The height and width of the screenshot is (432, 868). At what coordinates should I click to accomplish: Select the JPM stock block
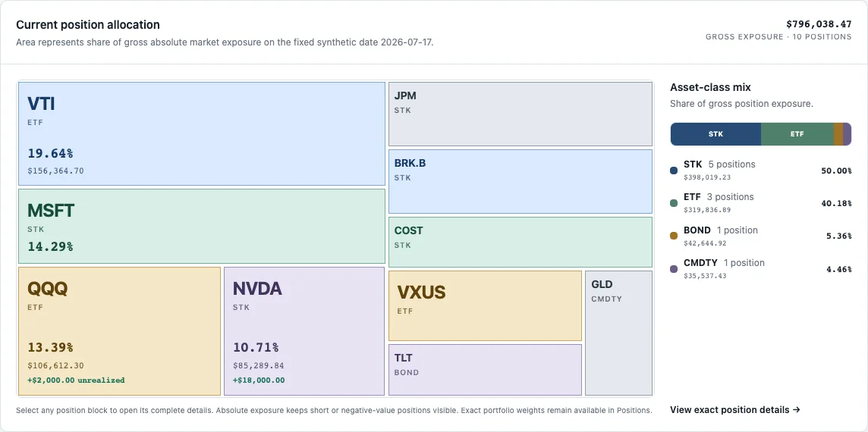520,114
